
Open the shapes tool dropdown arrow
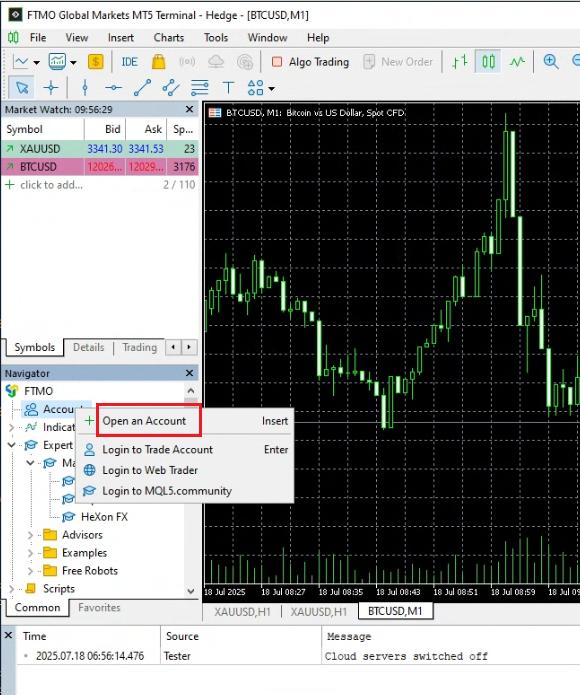272,89
